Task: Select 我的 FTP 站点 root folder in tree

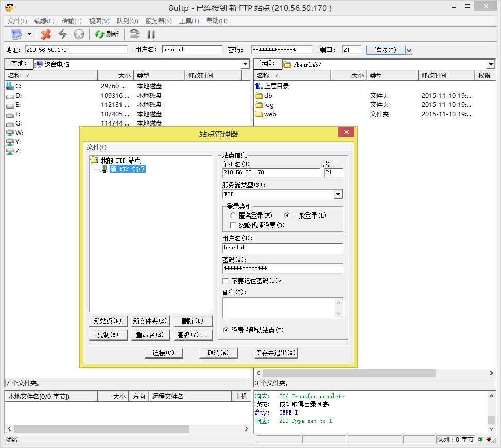Action: click(x=116, y=160)
